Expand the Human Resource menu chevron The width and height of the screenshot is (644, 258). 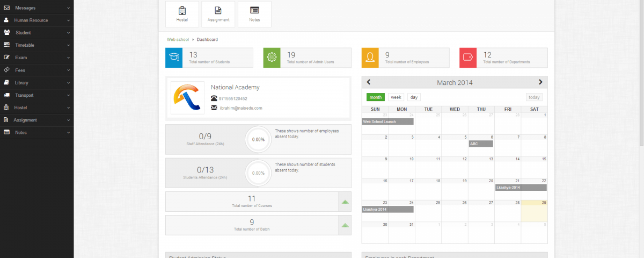(68, 20)
